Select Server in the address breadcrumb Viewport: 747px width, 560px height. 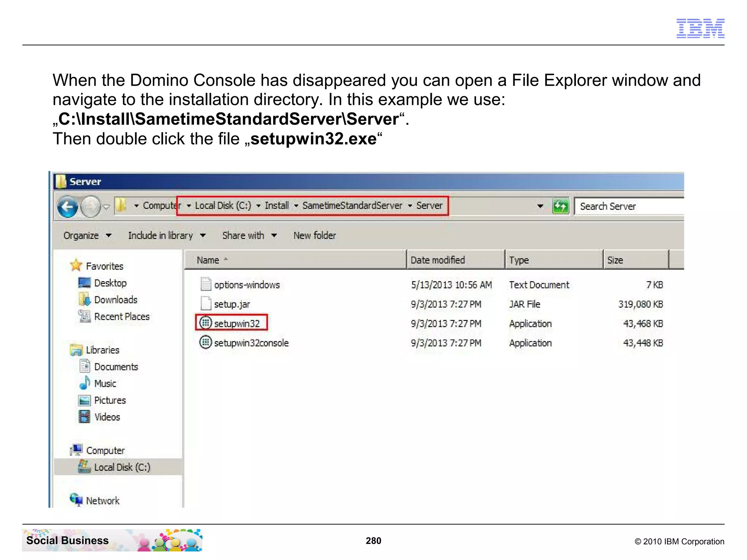pos(429,206)
